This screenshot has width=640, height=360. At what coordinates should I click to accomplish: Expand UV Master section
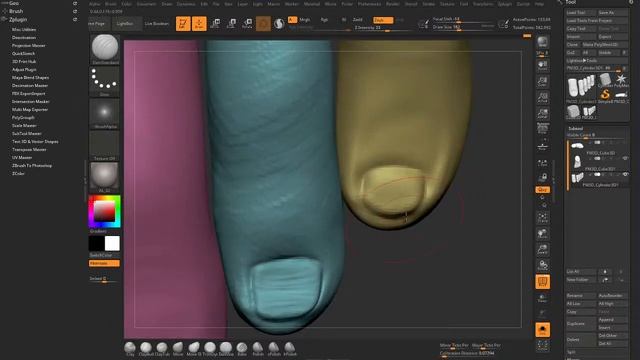pyautogui.click(x=22, y=158)
